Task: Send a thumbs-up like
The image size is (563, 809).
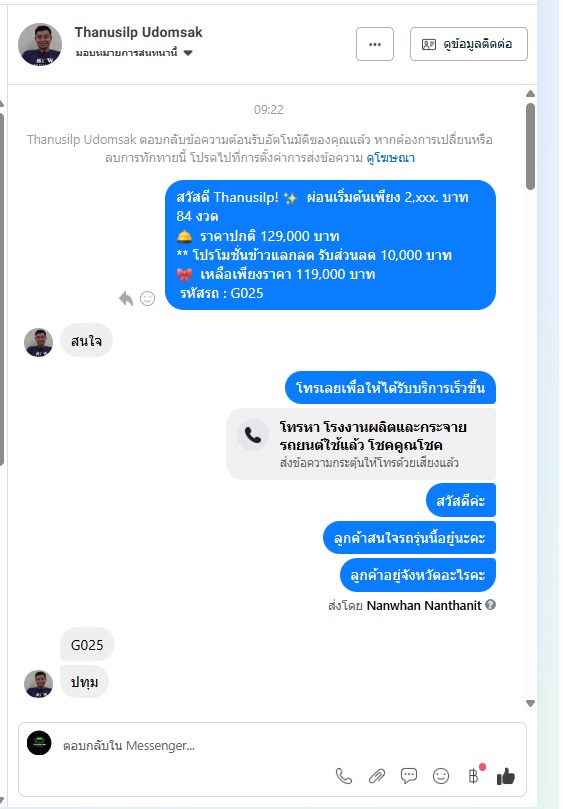Action: pos(506,776)
